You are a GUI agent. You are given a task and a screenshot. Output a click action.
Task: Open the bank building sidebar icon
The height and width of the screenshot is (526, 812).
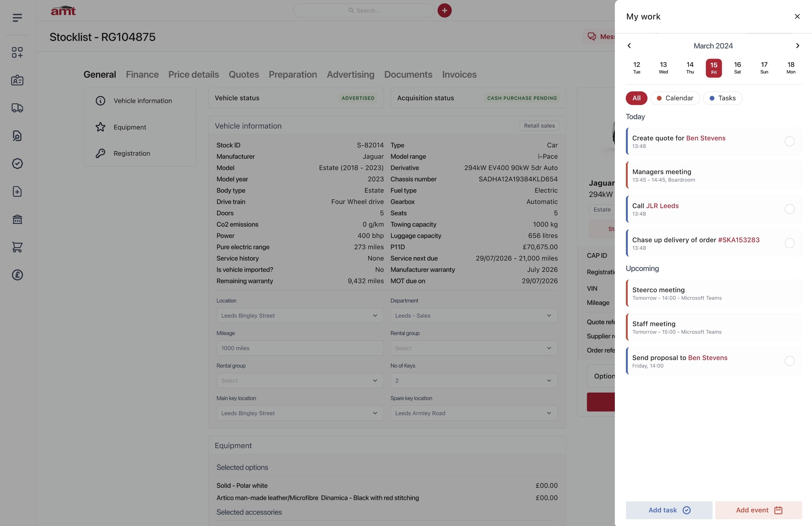(x=17, y=219)
